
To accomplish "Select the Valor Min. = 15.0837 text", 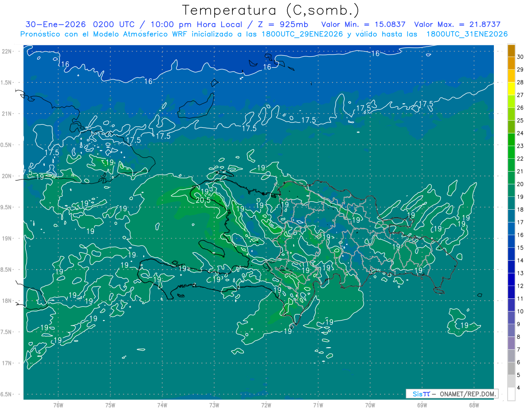I will pyautogui.click(x=362, y=24).
